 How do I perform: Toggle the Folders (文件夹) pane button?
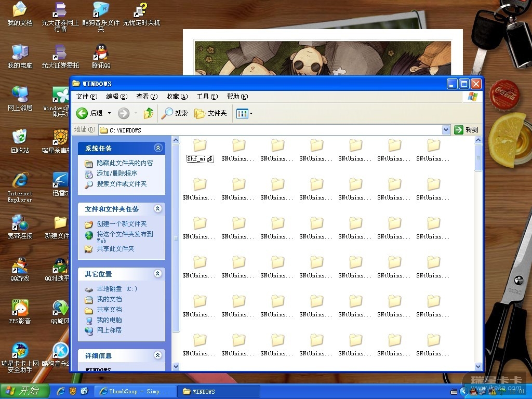pyautogui.click(x=210, y=113)
